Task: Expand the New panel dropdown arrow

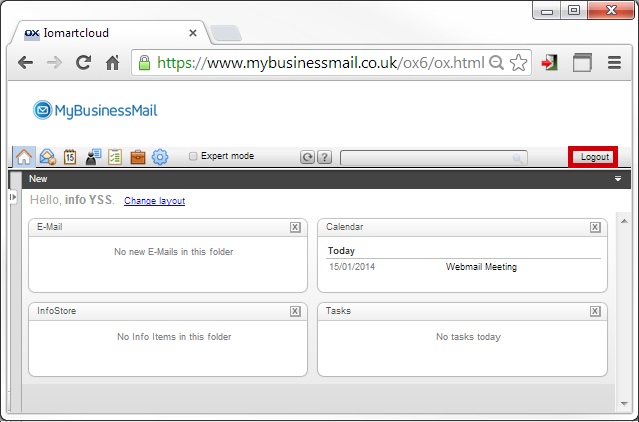Action: pos(618,179)
